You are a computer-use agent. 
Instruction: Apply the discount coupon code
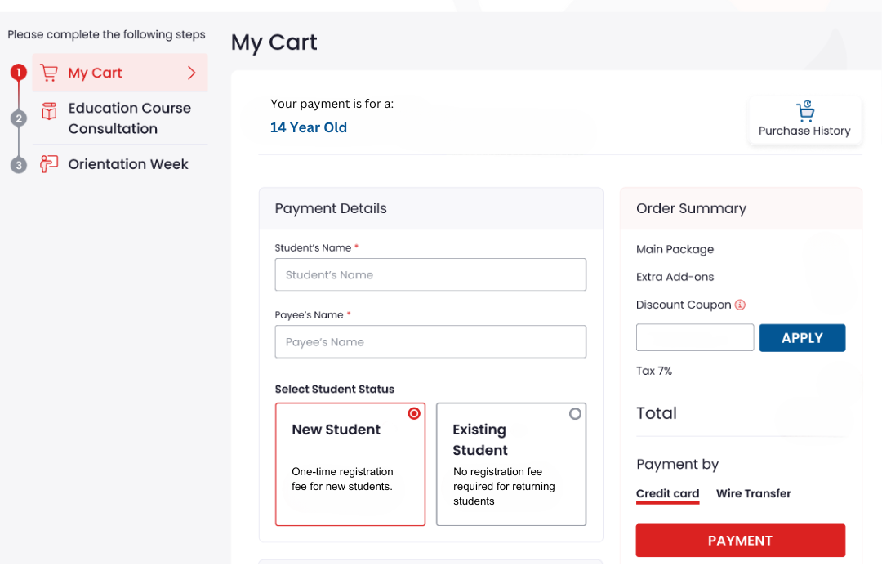pos(801,338)
